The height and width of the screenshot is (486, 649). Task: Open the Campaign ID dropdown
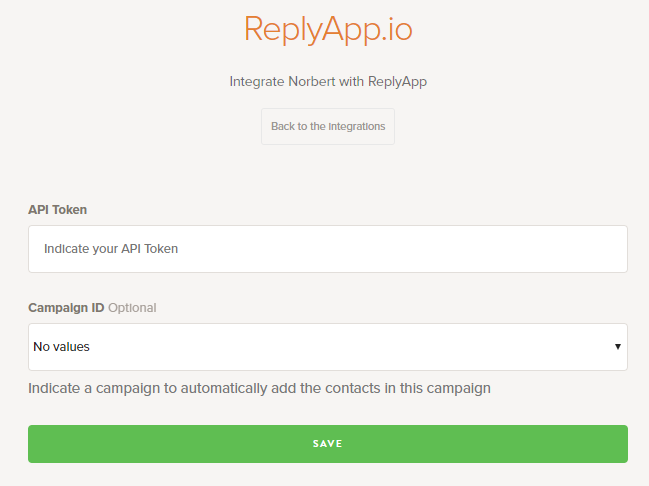(328, 347)
